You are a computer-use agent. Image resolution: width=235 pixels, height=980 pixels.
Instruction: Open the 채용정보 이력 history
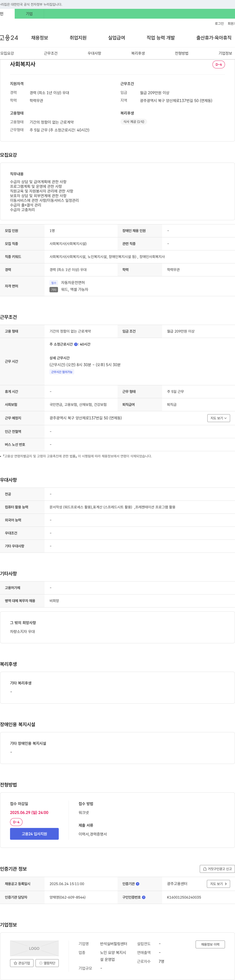[210, 944]
